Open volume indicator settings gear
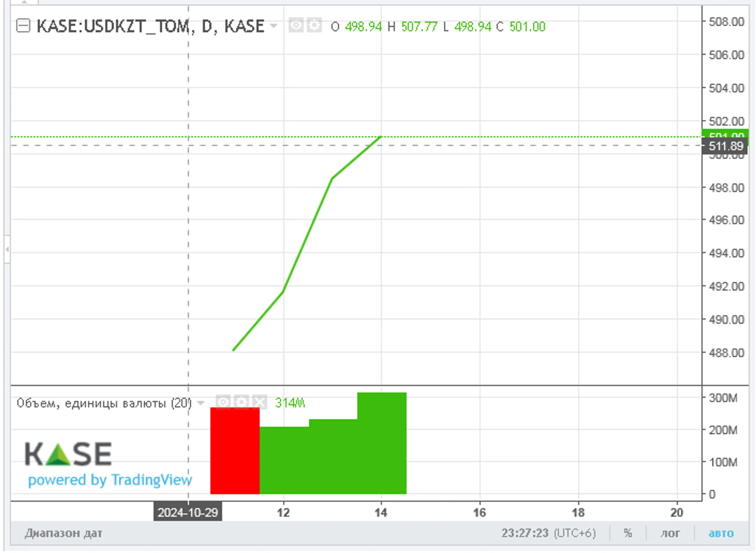 click(x=241, y=402)
